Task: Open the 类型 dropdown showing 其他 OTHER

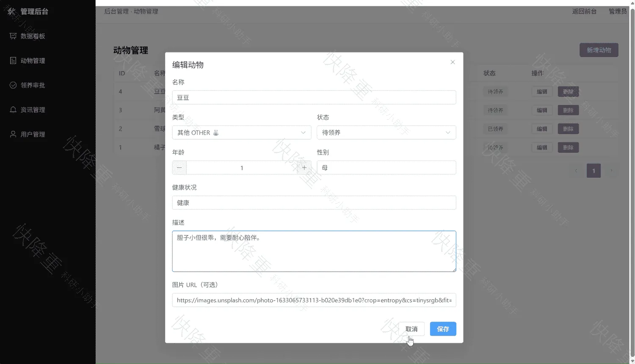Action: tap(242, 132)
